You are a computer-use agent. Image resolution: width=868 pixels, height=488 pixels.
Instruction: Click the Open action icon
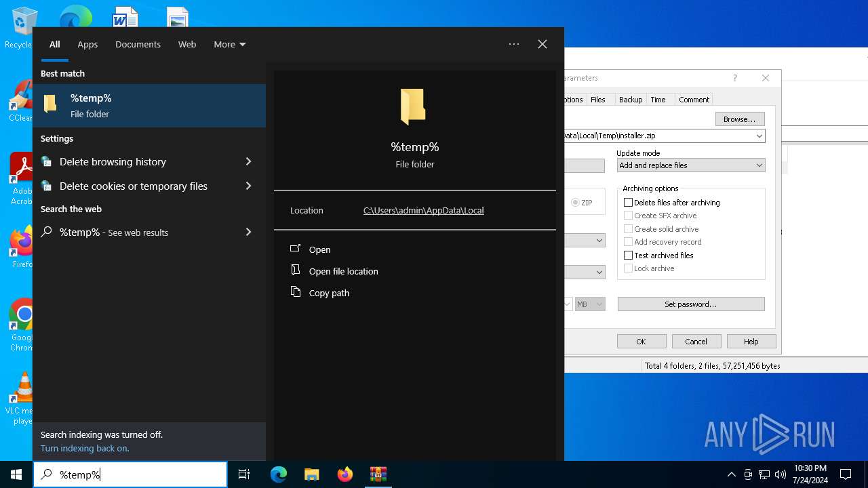(295, 249)
